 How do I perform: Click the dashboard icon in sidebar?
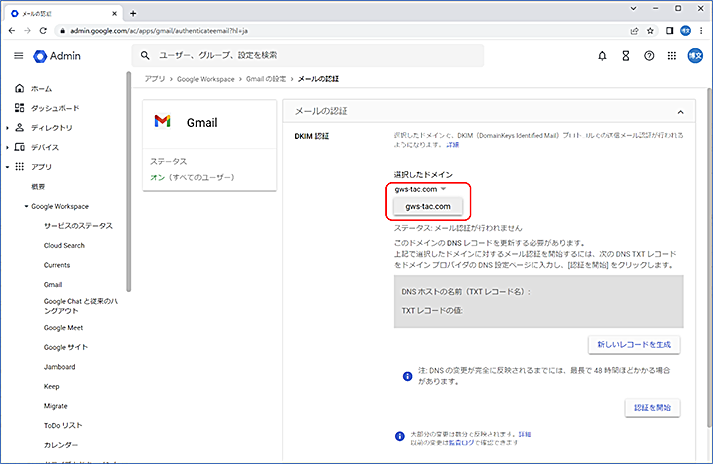(x=19, y=108)
